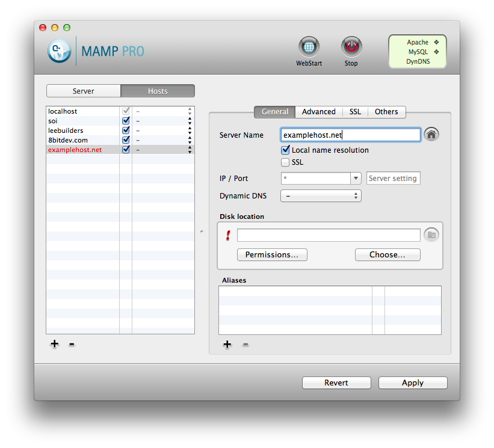Viewport: 494px width, 448px height.
Task: Disable Local name resolution checkbox
Action: tap(285, 150)
